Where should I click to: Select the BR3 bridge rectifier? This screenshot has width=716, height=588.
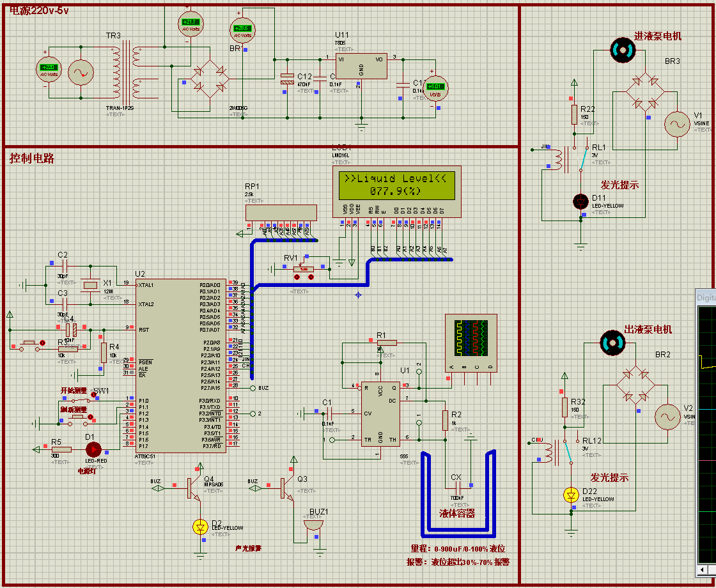645,92
